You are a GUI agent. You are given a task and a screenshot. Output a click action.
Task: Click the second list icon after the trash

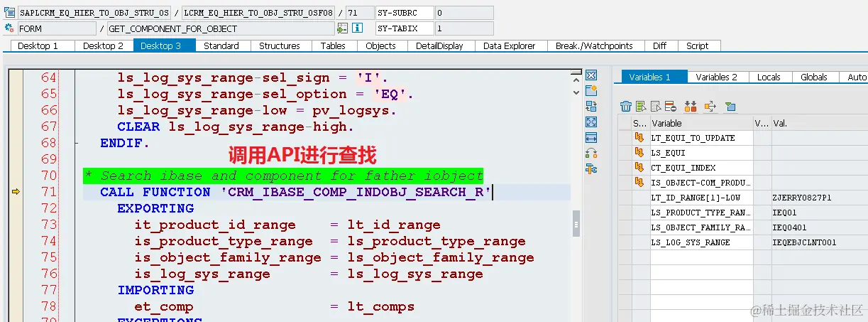(641, 107)
